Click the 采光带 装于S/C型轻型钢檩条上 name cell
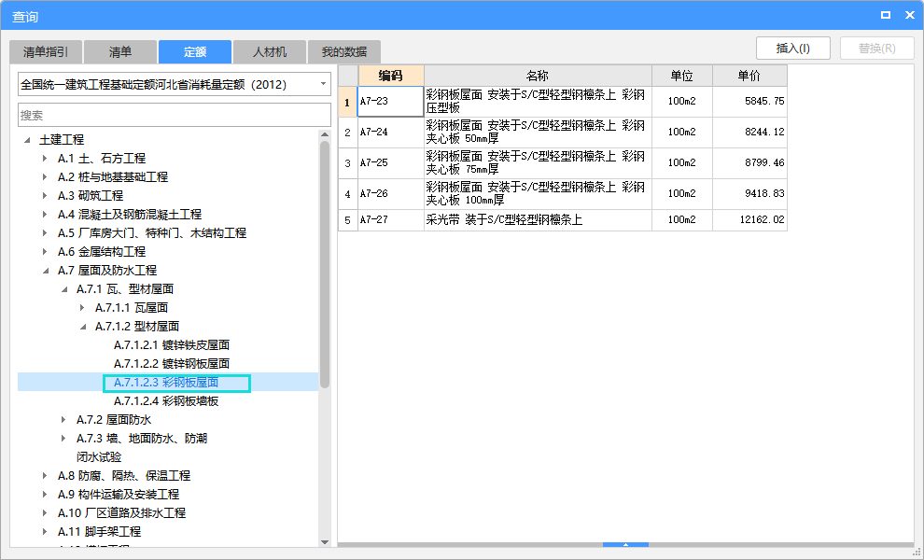Screen dimensions: 924x560 pos(538,220)
